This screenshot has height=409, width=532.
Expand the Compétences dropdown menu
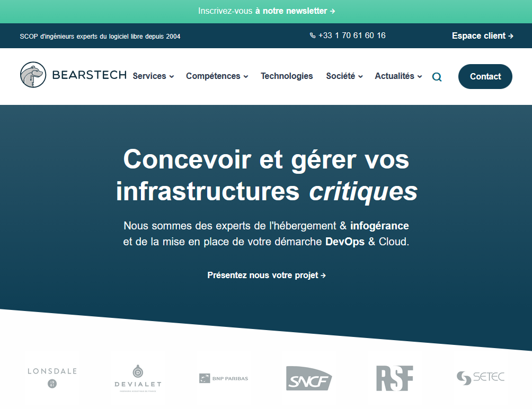217,76
